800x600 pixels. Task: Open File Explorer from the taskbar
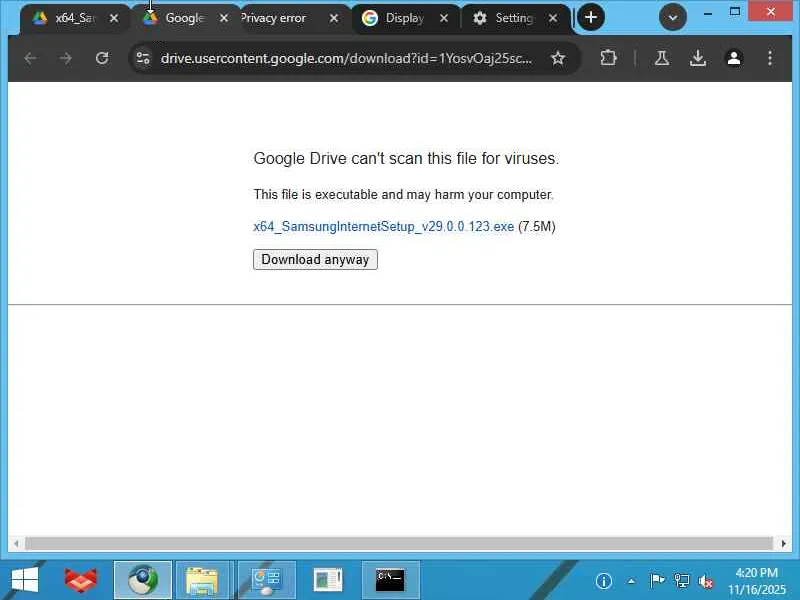(203, 581)
